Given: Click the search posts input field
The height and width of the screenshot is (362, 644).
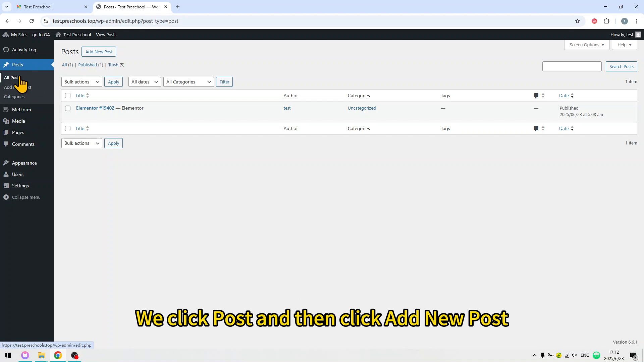Looking at the screenshot, I should pos(572,66).
